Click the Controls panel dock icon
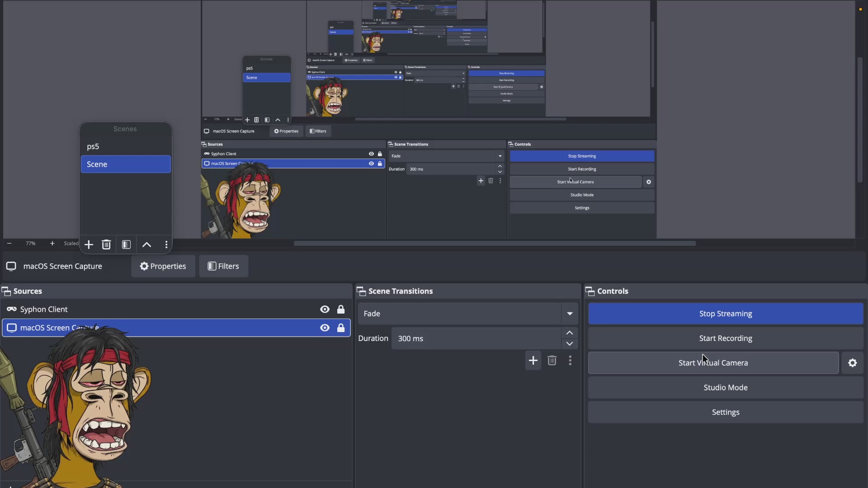The width and height of the screenshot is (868, 488). (x=590, y=291)
